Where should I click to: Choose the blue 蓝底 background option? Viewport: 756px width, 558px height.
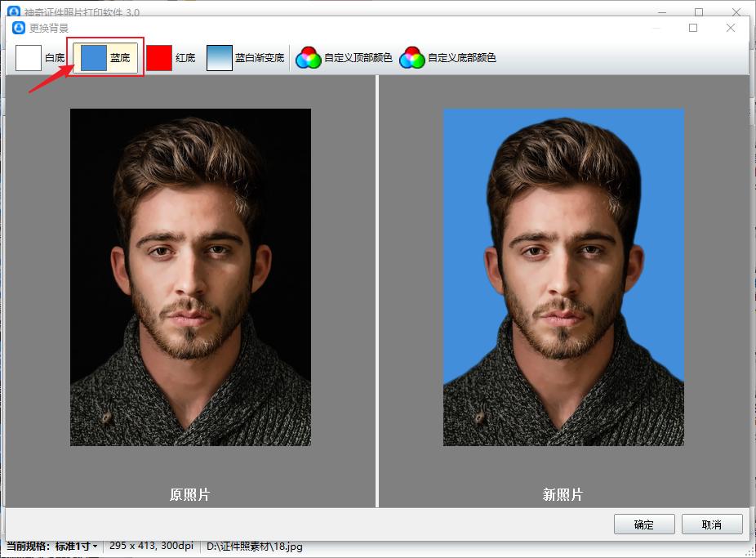click(x=105, y=58)
